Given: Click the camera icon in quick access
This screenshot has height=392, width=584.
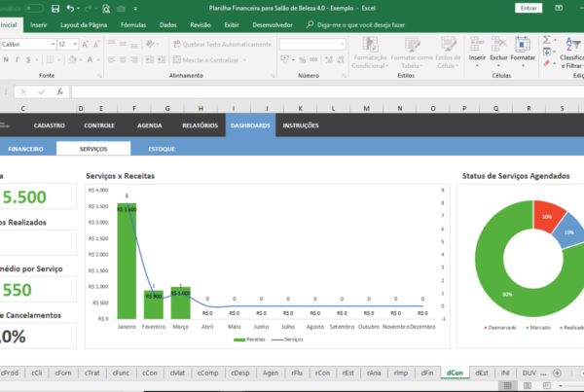Looking at the screenshot, I should click(121, 8).
